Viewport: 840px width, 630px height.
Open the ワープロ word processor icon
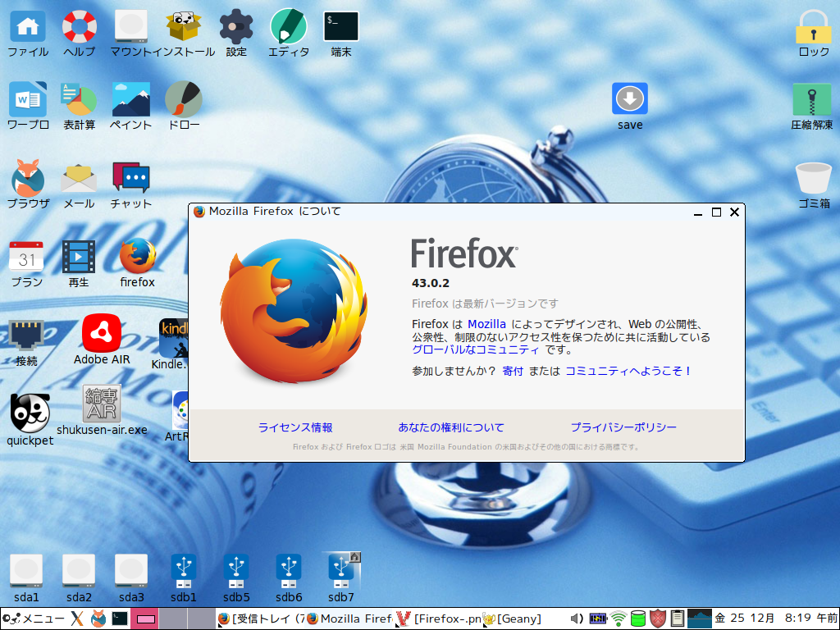pyautogui.click(x=28, y=98)
